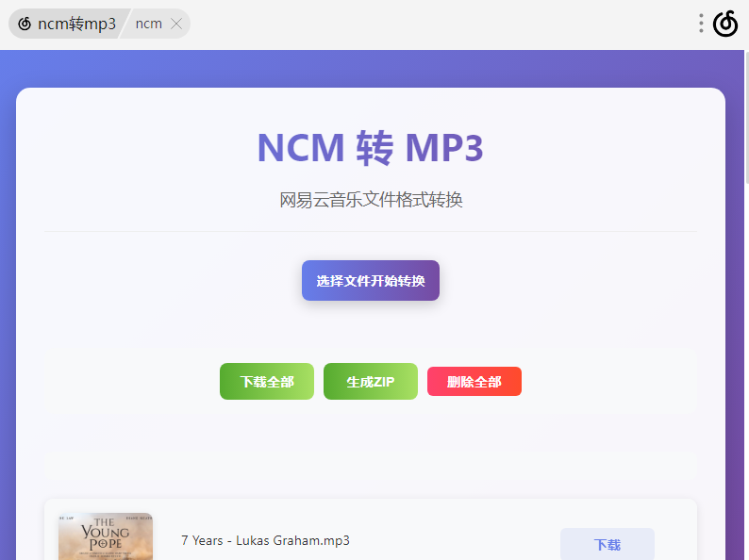
Task: Click the vertical page scrollbar
Action: [746, 117]
